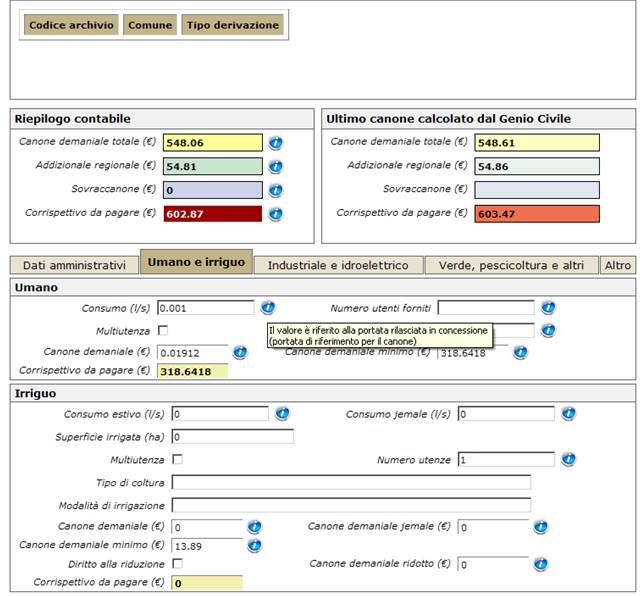
Task: Click Irriguo Canone demaniale minimo 13.89 field
Action: pyautogui.click(x=207, y=546)
